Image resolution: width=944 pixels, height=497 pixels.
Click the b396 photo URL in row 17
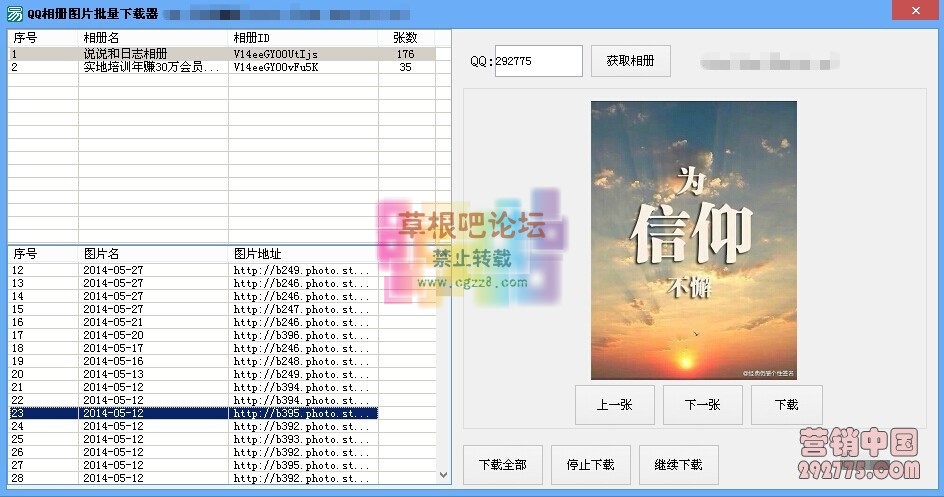click(x=301, y=336)
